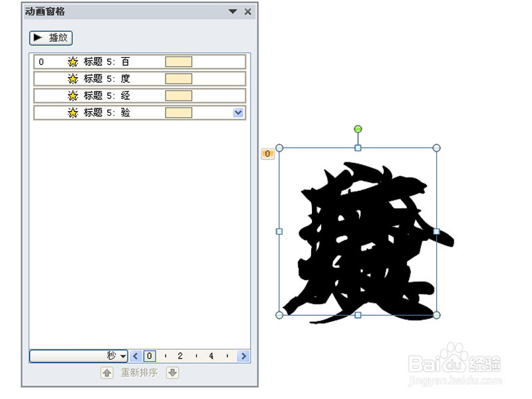The width and height of the screenshot is (532, 399).
Task: Click the left middle resize handle
Action: click(x=279, y=231)
